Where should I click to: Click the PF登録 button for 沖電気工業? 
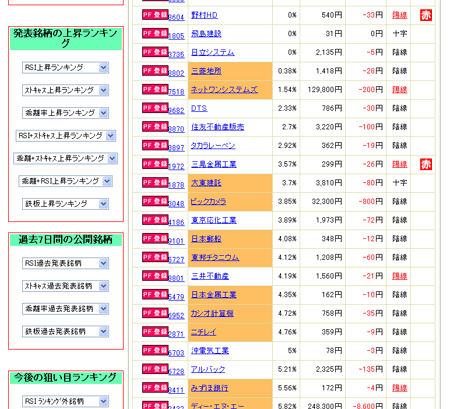point(155,351)
